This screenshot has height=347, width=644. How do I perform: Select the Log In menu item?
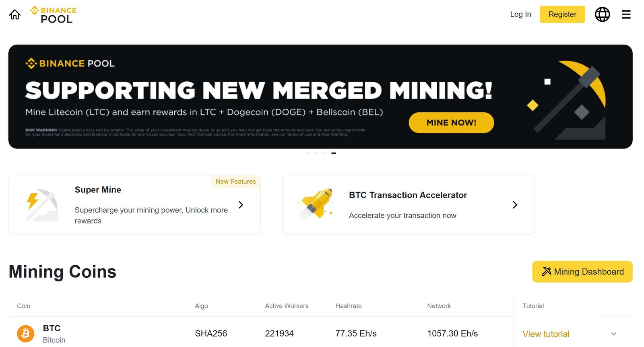point(520,14)
